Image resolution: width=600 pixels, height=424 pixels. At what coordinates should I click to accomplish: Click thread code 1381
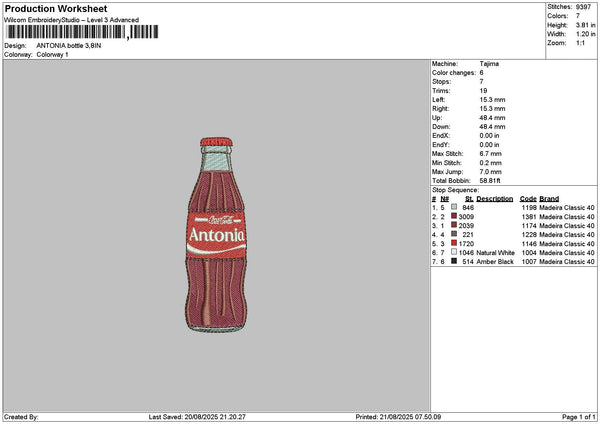pyautogui.click(x=529, y=217)
